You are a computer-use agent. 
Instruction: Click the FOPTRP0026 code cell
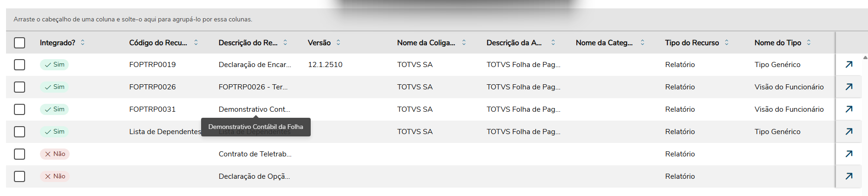coord(152,87)
